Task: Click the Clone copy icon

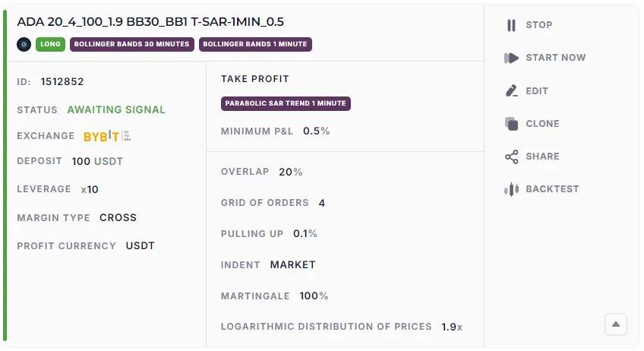Action: click(x=511, y=124)
